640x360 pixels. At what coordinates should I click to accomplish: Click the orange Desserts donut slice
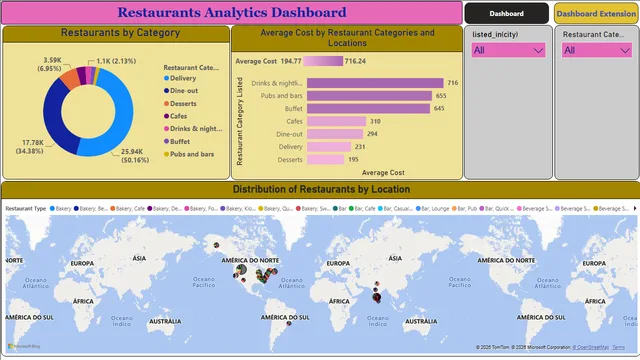70,80
